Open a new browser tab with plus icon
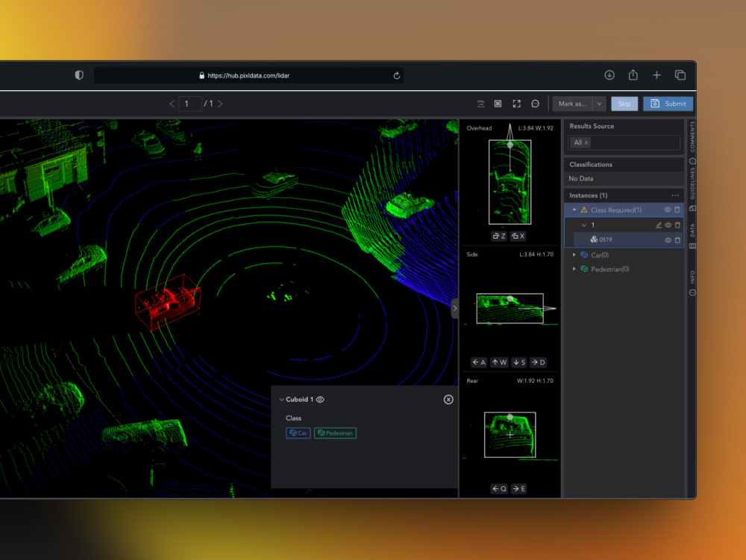Viewport: 746px width, 560px height. click(x=656, y=75)
